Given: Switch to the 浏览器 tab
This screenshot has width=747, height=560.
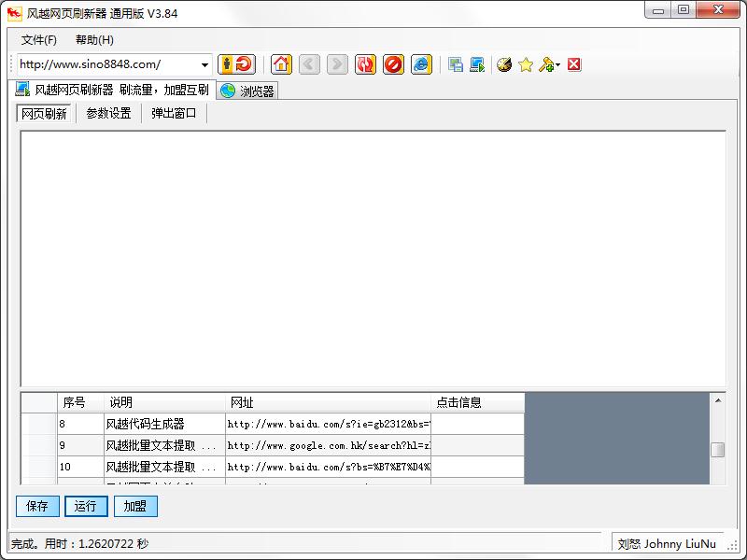Looking at the screenshot, I should click(248, 91).
